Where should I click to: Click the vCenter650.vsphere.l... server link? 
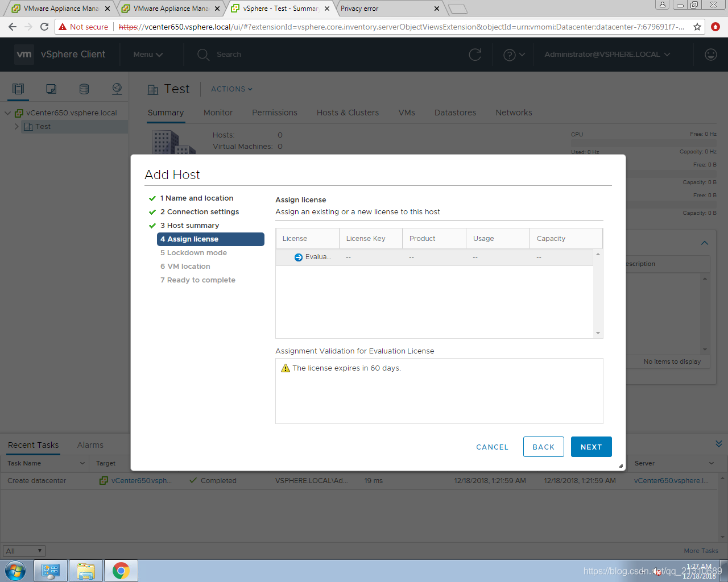click(671, 481)
